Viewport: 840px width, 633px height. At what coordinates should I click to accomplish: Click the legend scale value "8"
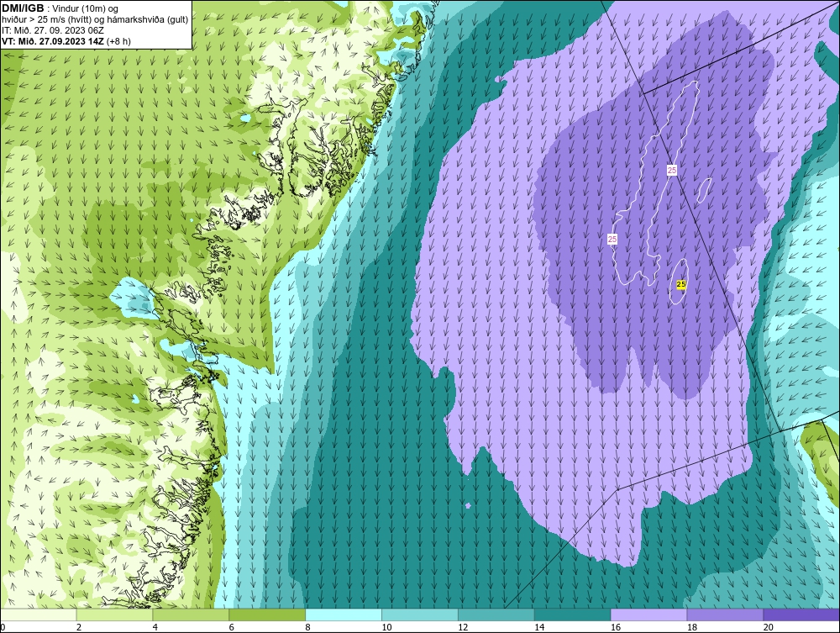pos(308,627)
